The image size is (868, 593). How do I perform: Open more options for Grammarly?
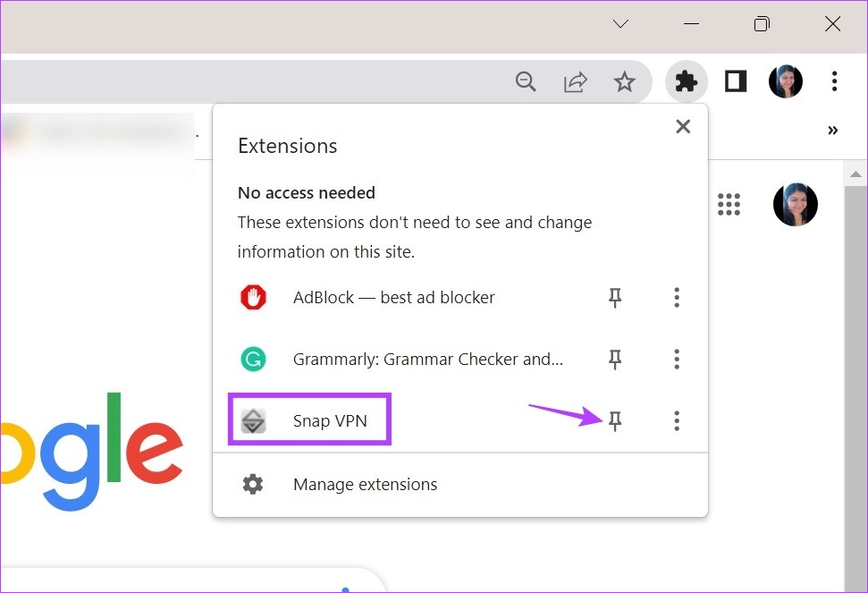[x=677, y=360]
